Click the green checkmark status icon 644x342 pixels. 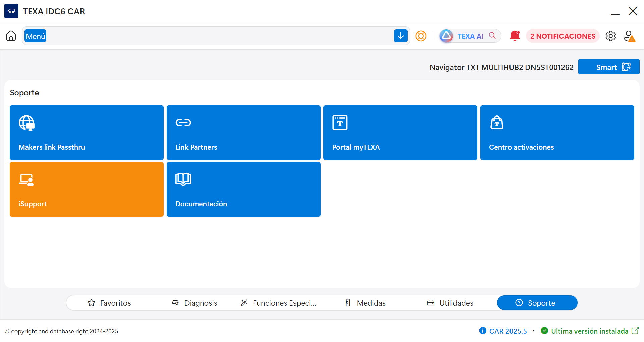point(544,331)
